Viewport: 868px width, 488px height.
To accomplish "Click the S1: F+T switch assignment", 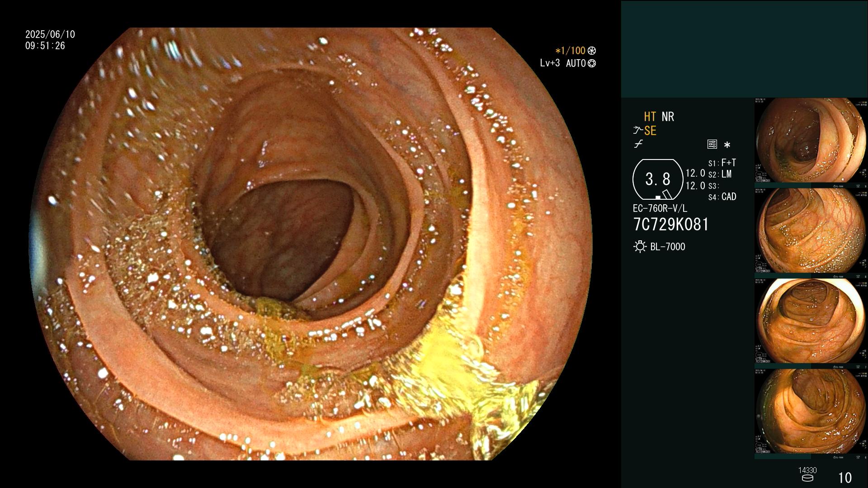I will coord(722,163).
